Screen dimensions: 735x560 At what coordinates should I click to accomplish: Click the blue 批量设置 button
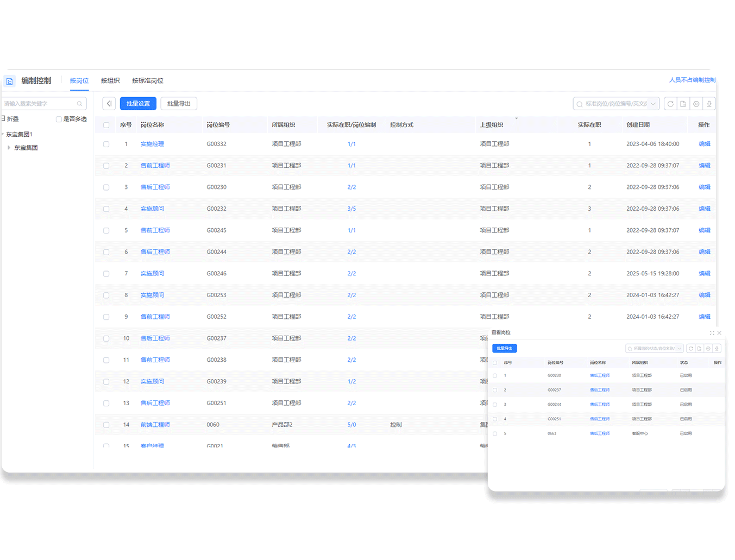pos(138,104)
